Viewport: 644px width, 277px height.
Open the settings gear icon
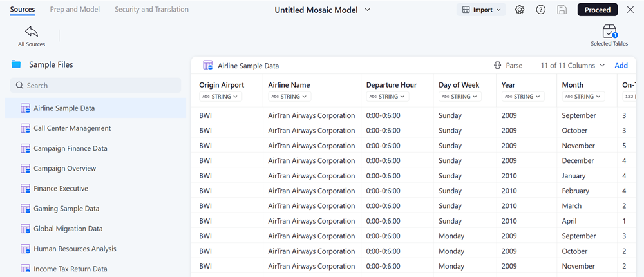click(520, 10)
